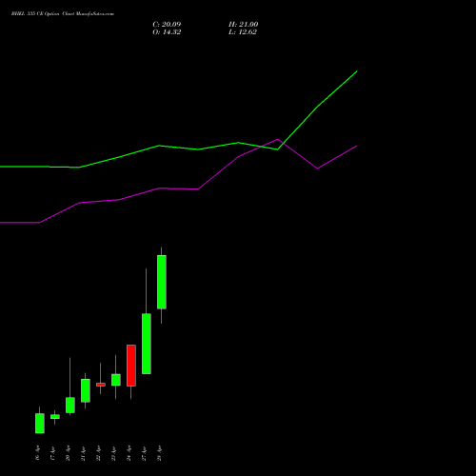The image size is (476, 476).
Task: Click the 21 Apr date label
Action: click(83, 453)
